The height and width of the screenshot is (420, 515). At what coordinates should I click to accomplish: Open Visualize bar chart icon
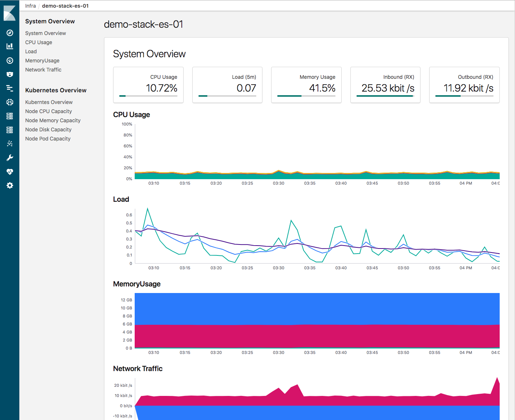(10, 46)
